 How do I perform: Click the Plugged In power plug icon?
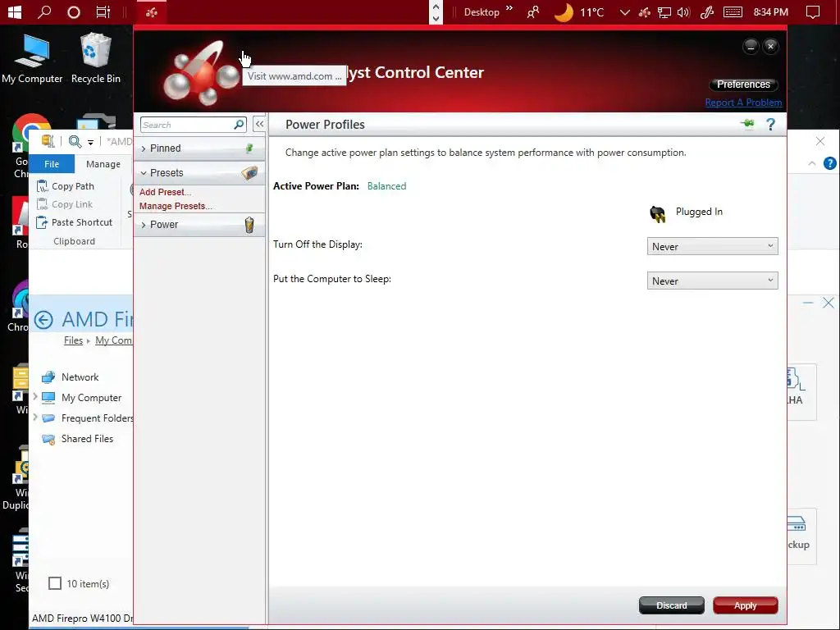(x=657, y=214)
